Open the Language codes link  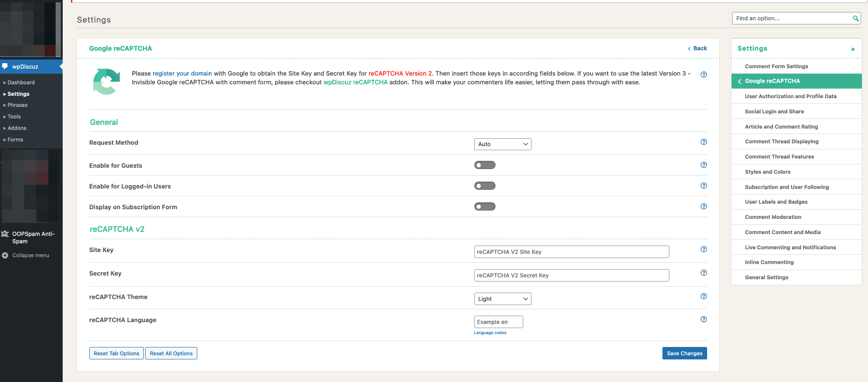click(x=490, y=333)
